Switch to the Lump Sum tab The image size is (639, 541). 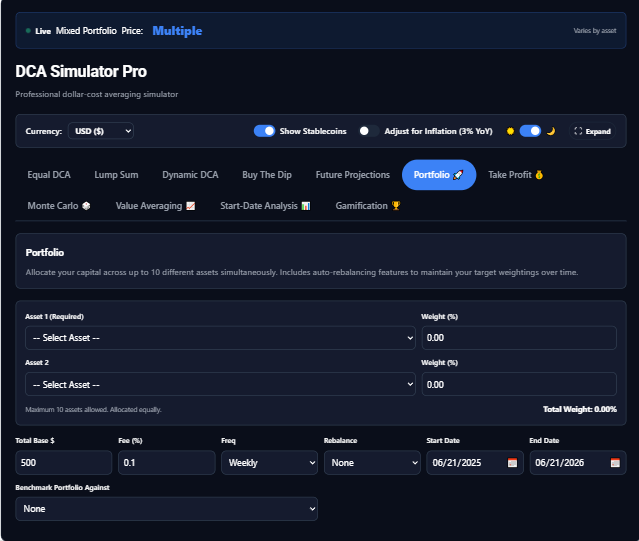pos(116,175)
